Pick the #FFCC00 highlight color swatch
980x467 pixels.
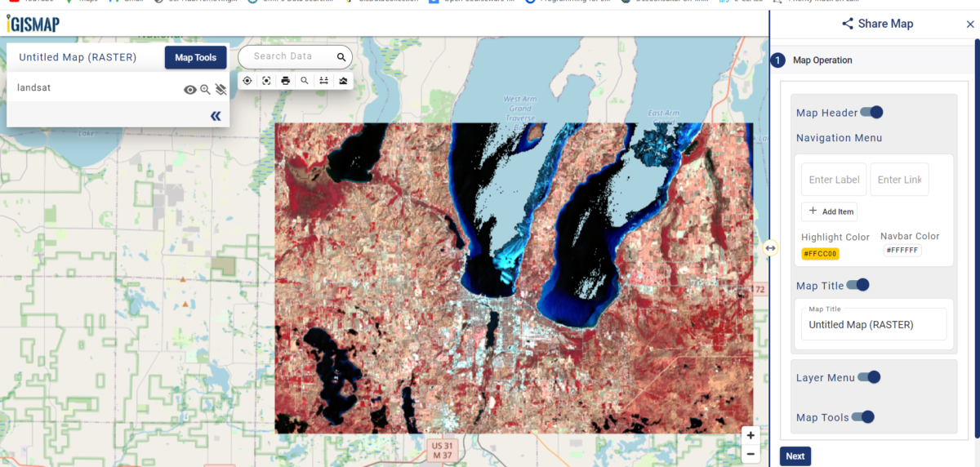[x=820, y=254]
